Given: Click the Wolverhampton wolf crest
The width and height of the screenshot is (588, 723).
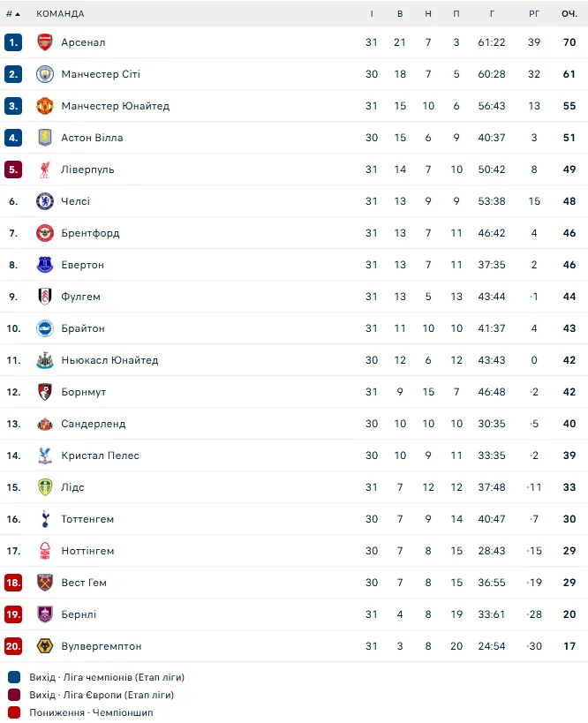Looking at the screenshot, I should click(45, 646).
